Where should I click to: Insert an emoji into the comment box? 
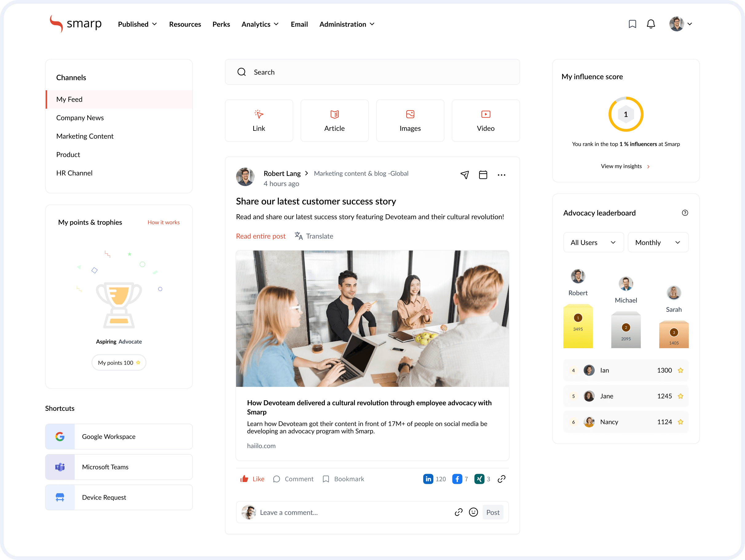pyautogui.click(x=473, y=512)
